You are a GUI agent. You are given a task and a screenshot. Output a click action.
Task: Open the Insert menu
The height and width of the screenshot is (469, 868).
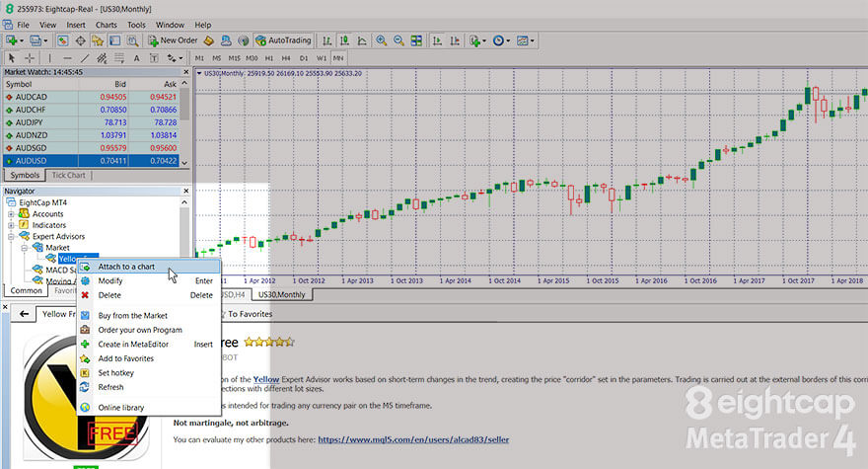[x=76, y=25]
